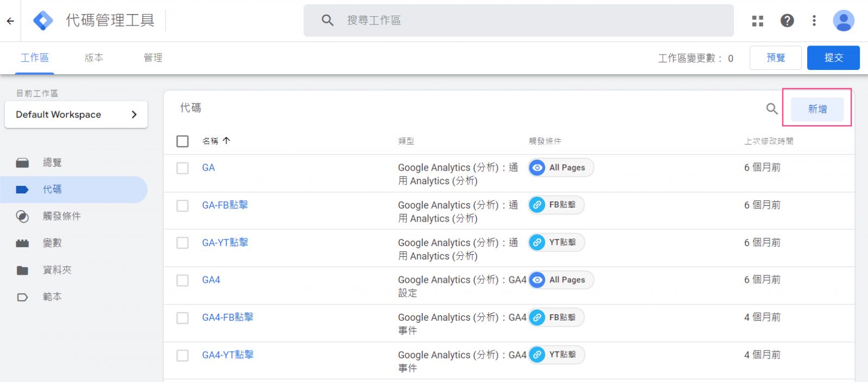Tick the checkbox for GA4-FB點擊 tag
This screenshot has width=868, height=382.
pos(183,318)
